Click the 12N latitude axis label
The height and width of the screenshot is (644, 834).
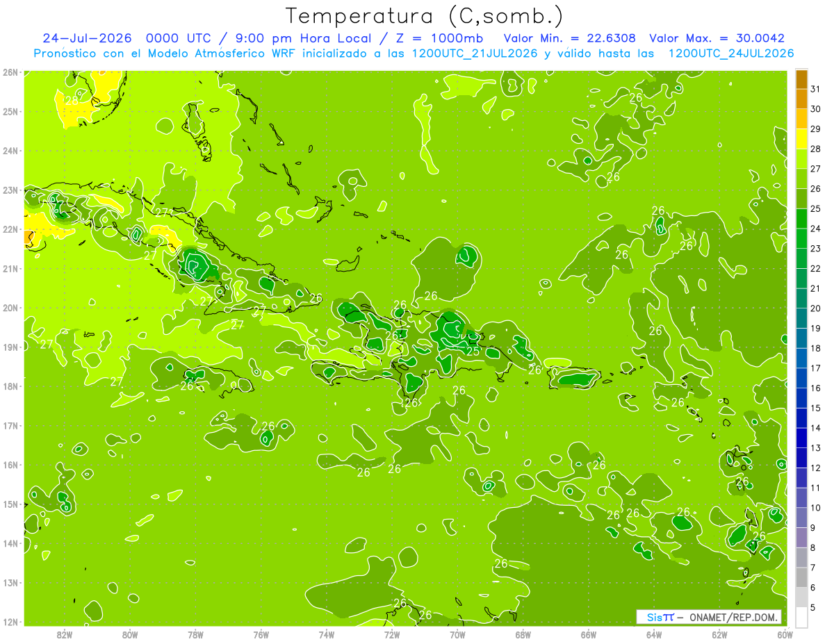click(x=10, y=622)
